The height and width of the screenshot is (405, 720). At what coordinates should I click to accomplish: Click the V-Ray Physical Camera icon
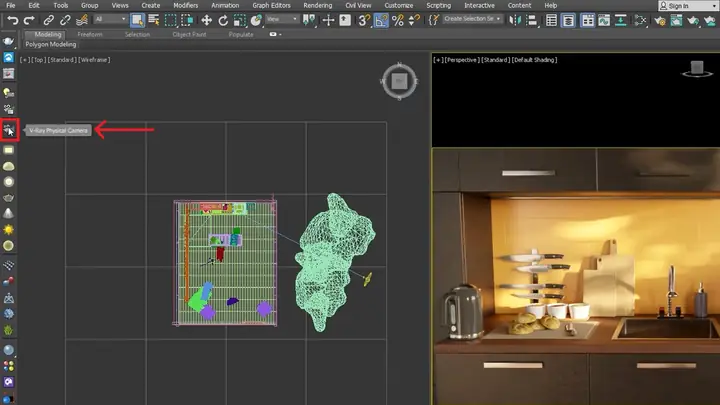pos(9,130)
